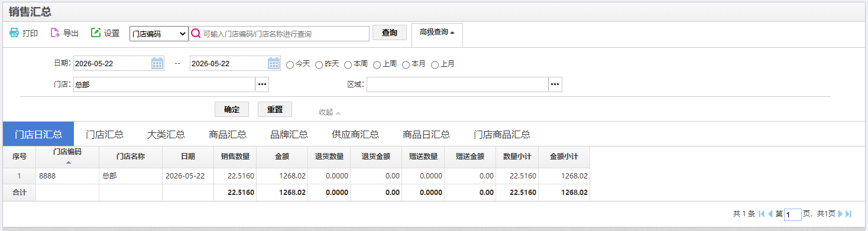
Task: Select the 上周 radio option
Action: click(x=377, y=64)
